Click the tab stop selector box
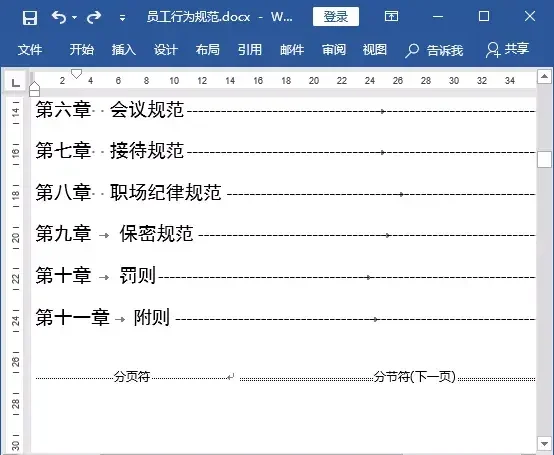 click(15, 82)
